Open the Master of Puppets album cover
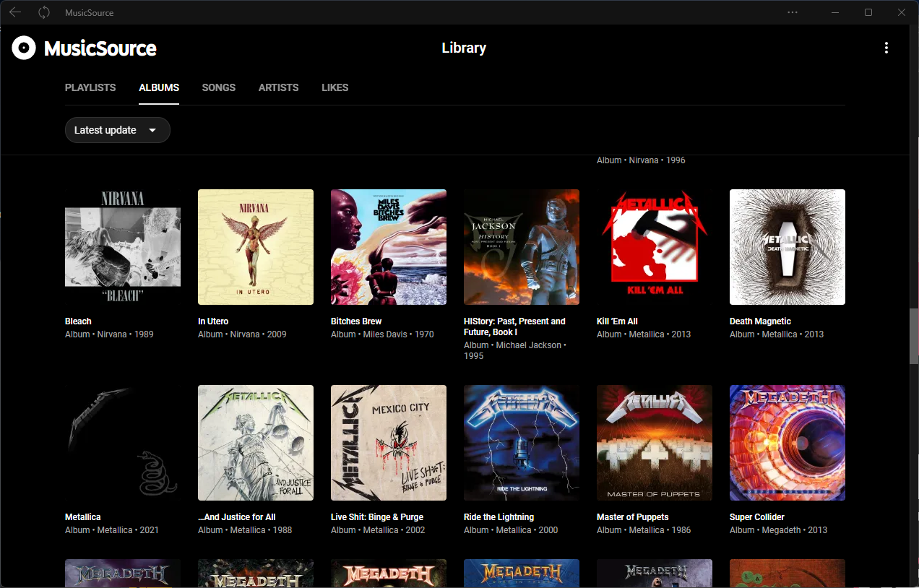The image size is (919, 588). (654, 442)
